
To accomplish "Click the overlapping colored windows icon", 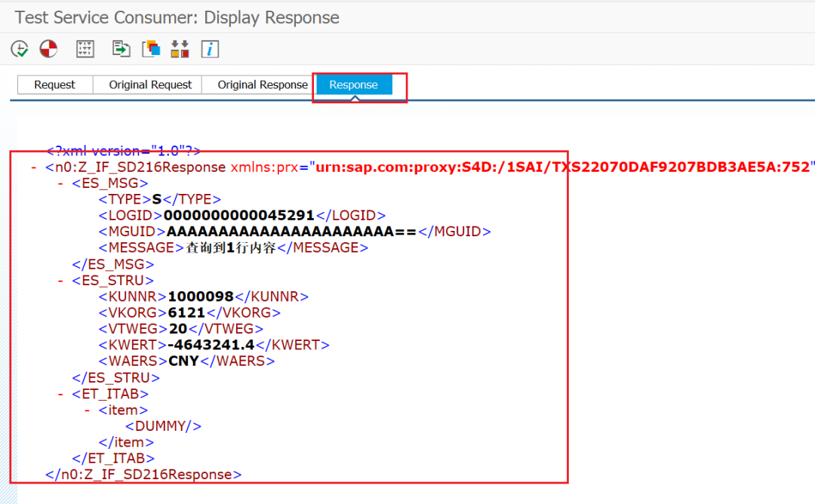I will (x=151, y=49).
